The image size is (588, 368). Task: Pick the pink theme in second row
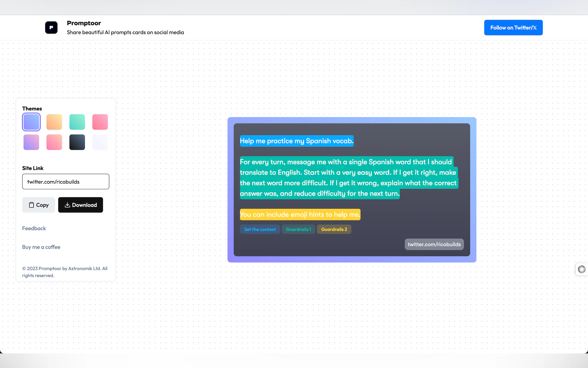(x=54, y=142)
